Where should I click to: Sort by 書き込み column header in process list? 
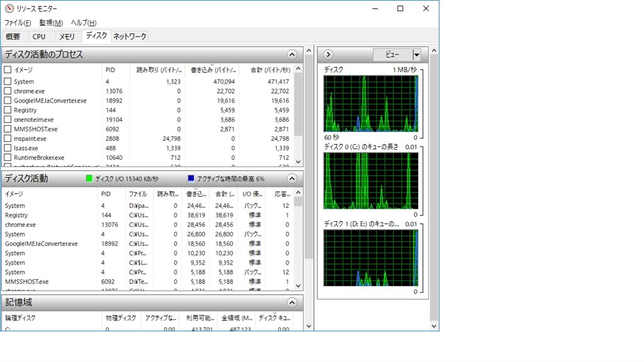(212, 69)
